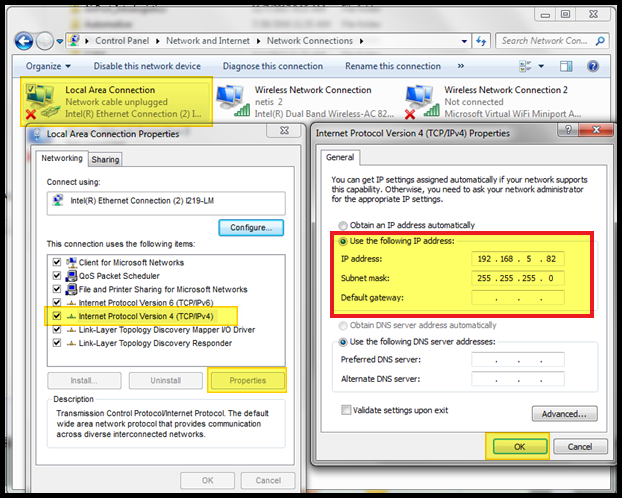Image resolution: width=622 pixels, height=498 pixels.
Task: Click the Control Panel address bar icon
Action: coord(74,40)
